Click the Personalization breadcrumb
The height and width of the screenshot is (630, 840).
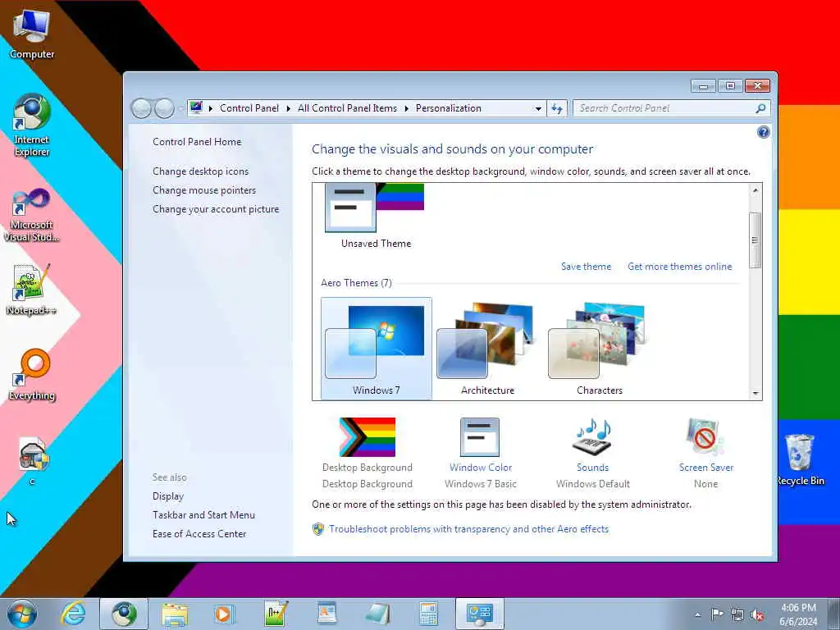(x=449, y=108)
